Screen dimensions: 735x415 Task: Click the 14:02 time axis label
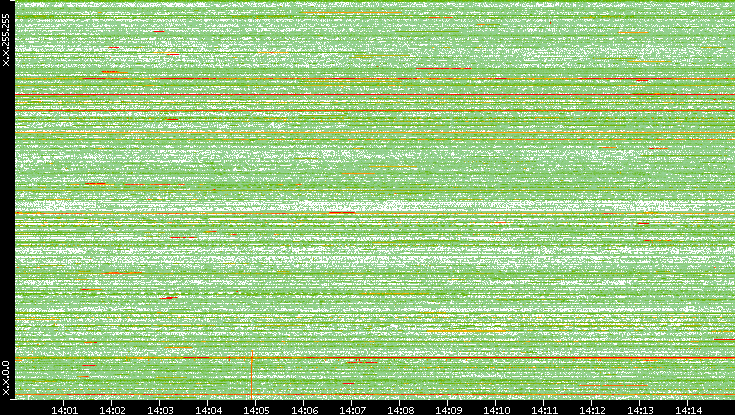tap(112, 410)
